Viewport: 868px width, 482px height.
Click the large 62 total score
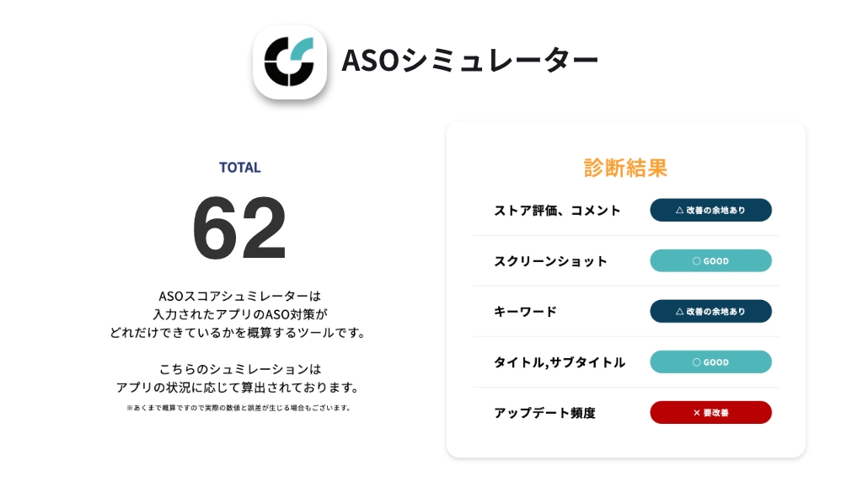point(239,228)
